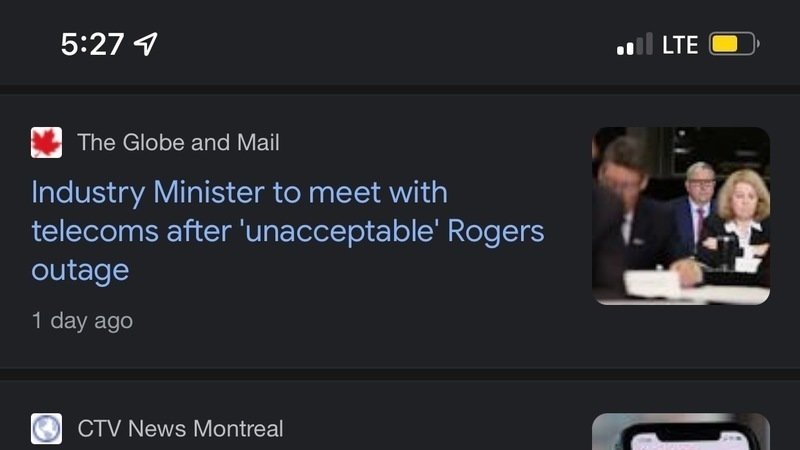
Task: Open the CTV News Montreal article thumbnail
Action: [681, 432]
